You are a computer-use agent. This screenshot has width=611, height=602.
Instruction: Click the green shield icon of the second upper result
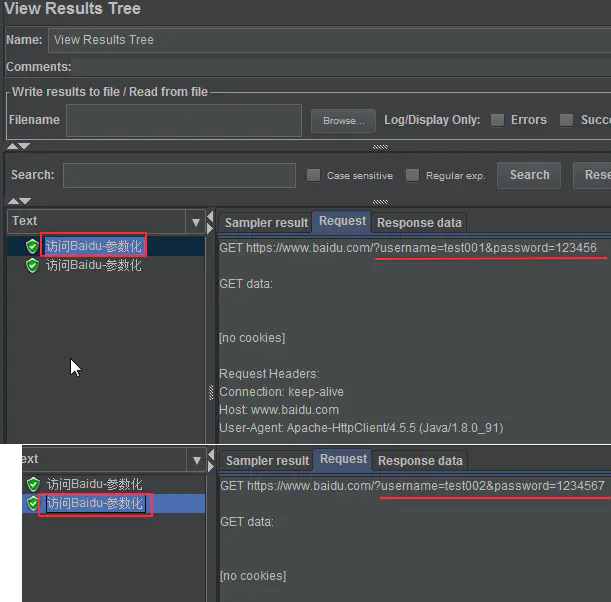[32, 265]
